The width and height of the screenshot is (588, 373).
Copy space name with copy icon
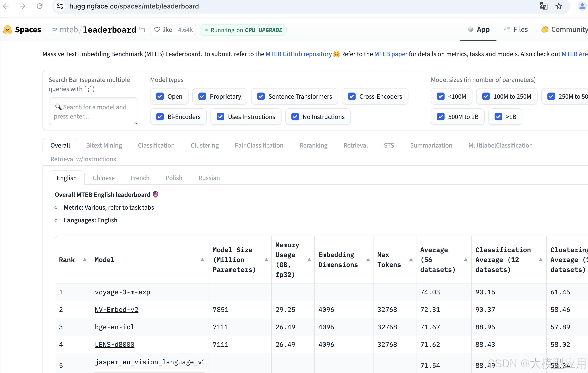click(x=142, y=30)
